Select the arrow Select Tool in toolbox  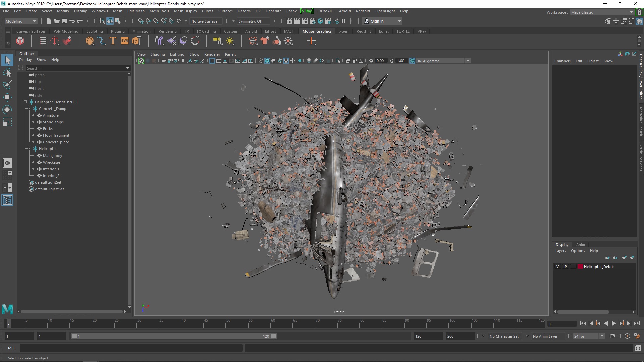click(7, 60)
